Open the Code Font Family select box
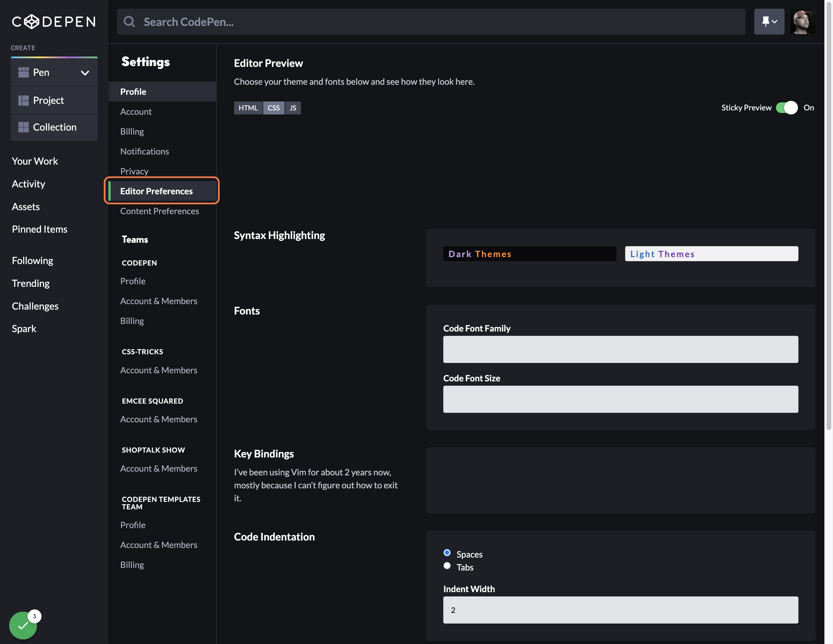This screenshot has height=644, width=833. point(621,349)
